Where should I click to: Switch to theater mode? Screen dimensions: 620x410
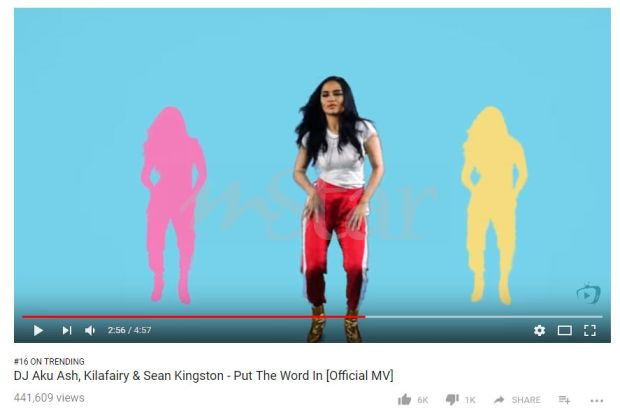click(565, 330)
